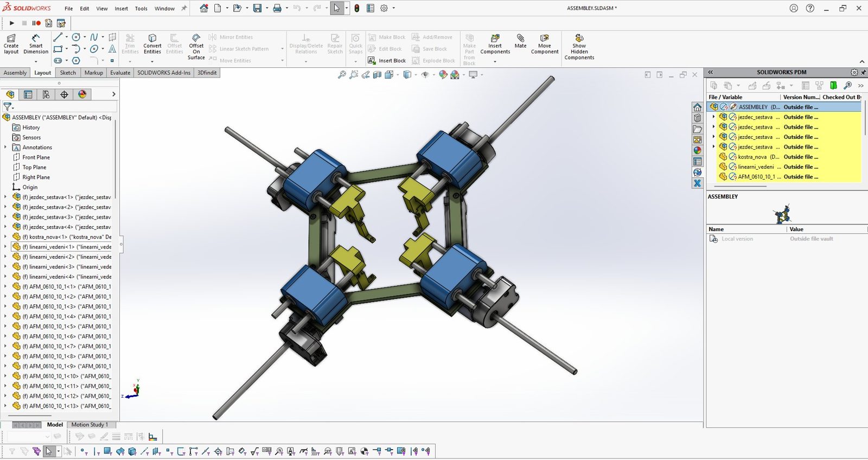868x460 pixels.
Task: Click the Insert Block button
Action: pyautogui.click(x=387, y=61)
